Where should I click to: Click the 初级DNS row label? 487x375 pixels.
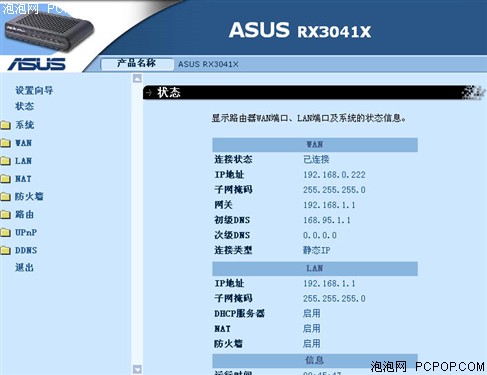232,220
